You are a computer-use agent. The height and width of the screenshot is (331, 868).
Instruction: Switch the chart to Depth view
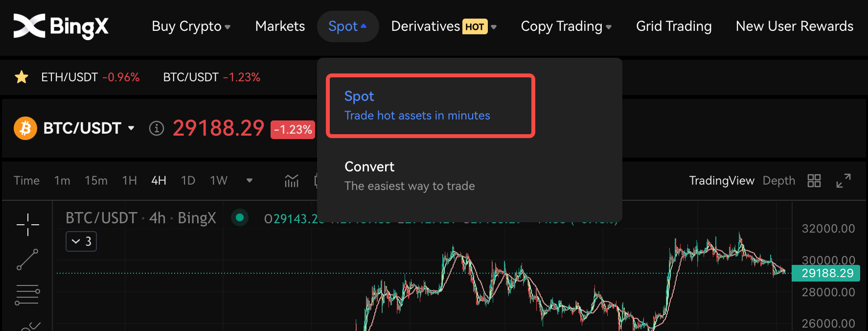coord(778,181)
